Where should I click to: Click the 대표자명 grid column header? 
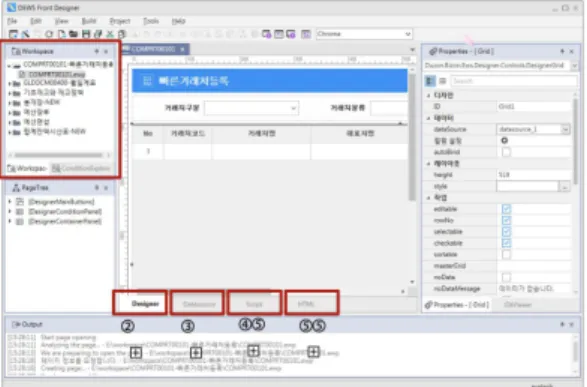(x=360, y=134)
